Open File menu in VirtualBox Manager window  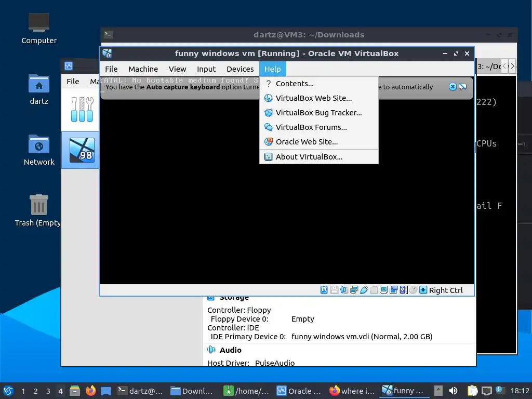pyautogui.click(x=73, y=82)
